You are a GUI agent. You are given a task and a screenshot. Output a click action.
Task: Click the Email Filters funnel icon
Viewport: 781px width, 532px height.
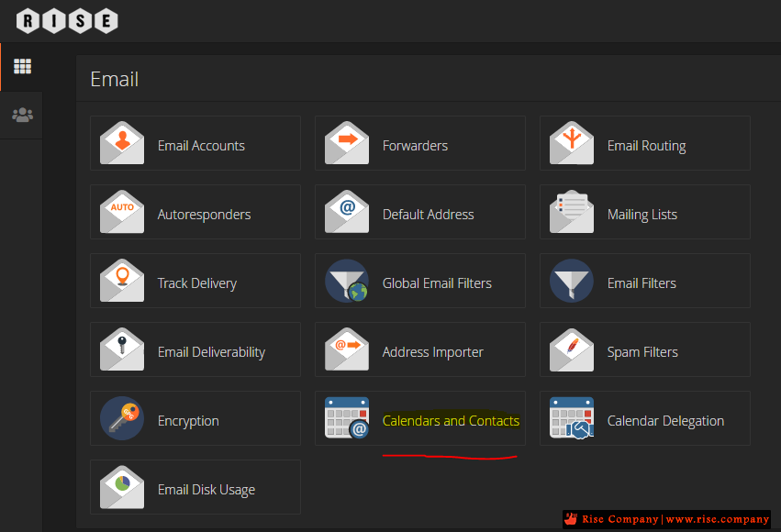pos(572,281)
